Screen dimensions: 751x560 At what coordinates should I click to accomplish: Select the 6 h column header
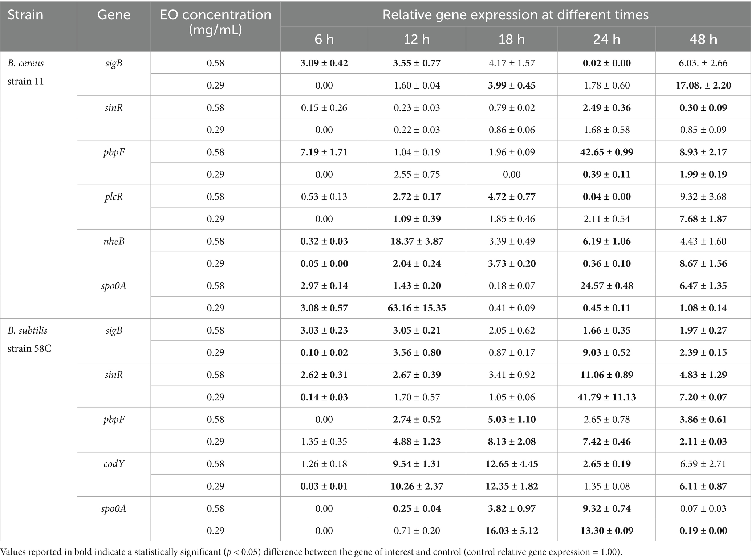click(x=324, y=39)
